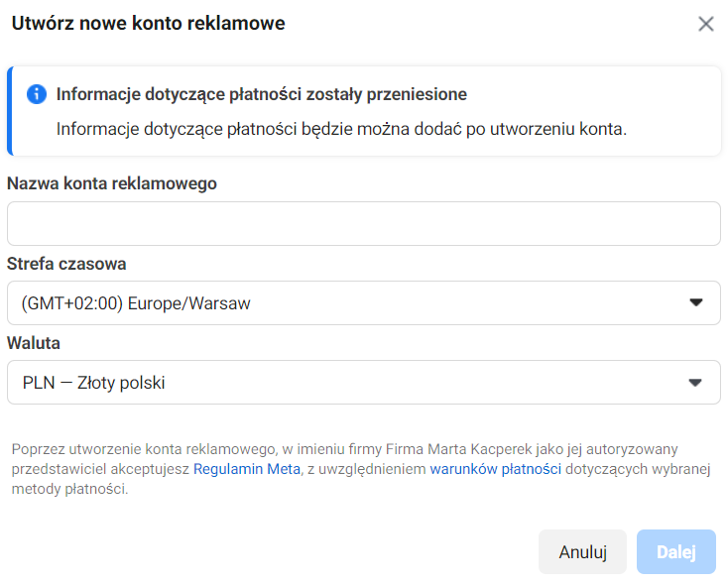
Task: Click the metody płatności disclaimer line
Action: (x=69, y=489)
